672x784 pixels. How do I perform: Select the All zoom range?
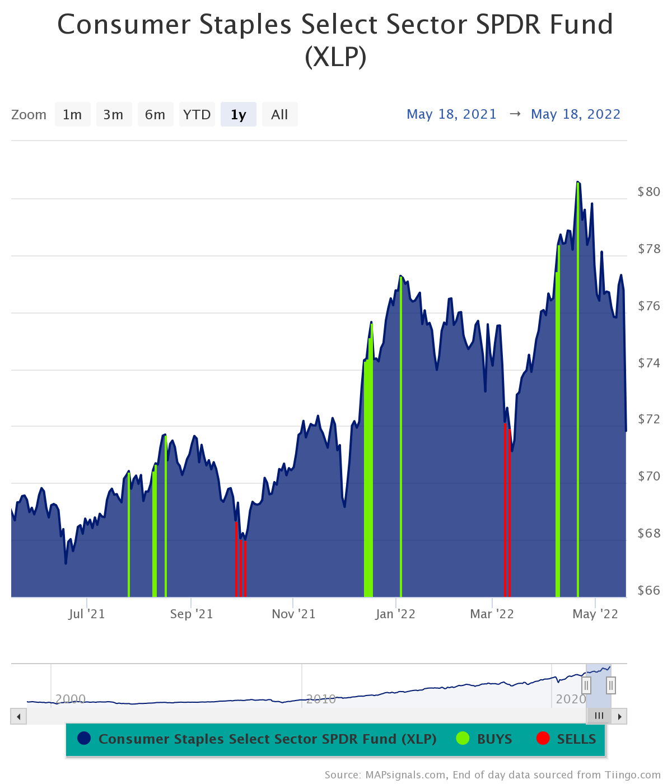(279, 114)
